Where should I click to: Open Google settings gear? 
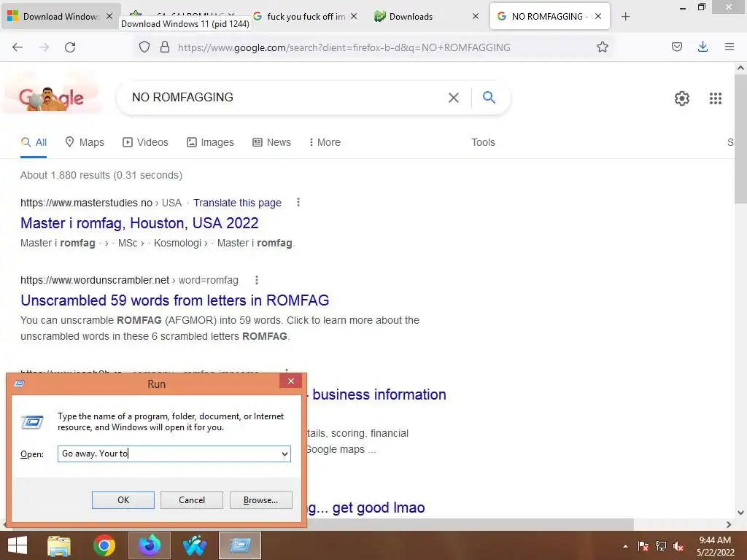point(682,98)
